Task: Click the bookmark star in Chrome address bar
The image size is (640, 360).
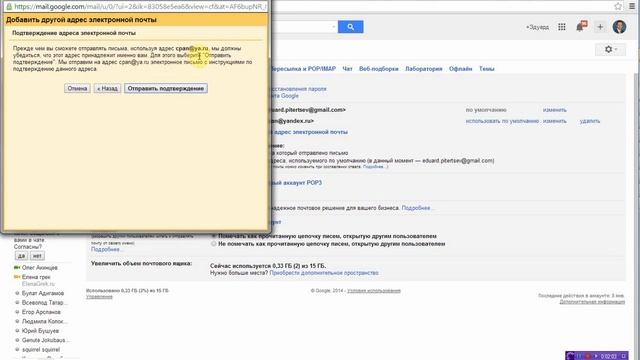Action: click(x=618, y=6)
